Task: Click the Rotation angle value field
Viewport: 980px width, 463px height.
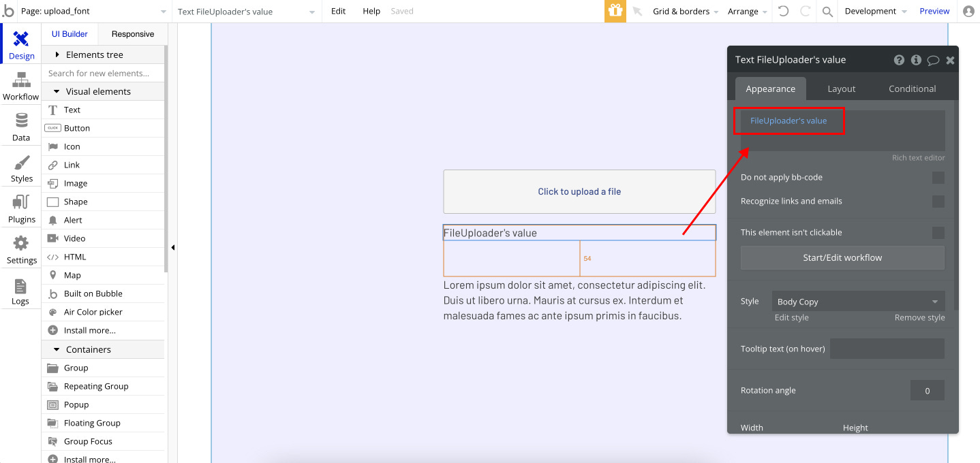Action: [x=928, y=390]
